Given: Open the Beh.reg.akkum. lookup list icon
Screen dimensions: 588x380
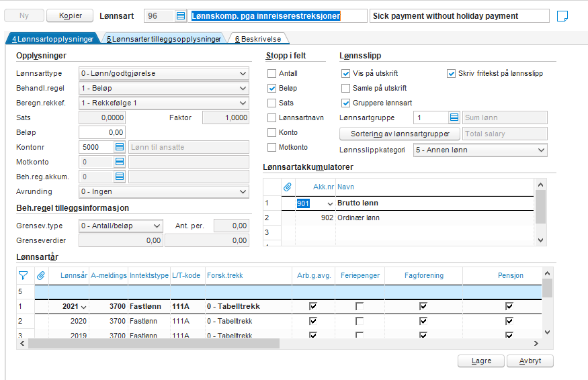Looking at the screenshot, I should point(119,177).
